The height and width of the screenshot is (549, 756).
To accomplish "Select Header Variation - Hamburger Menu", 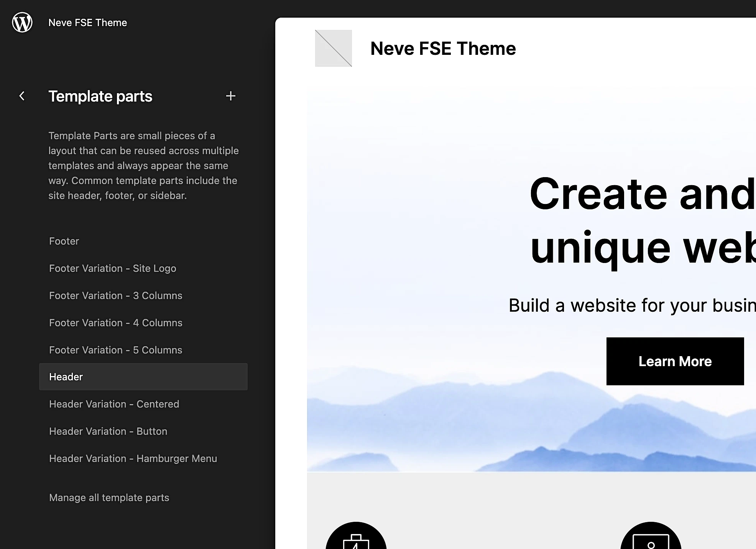I will click(133, 459).
